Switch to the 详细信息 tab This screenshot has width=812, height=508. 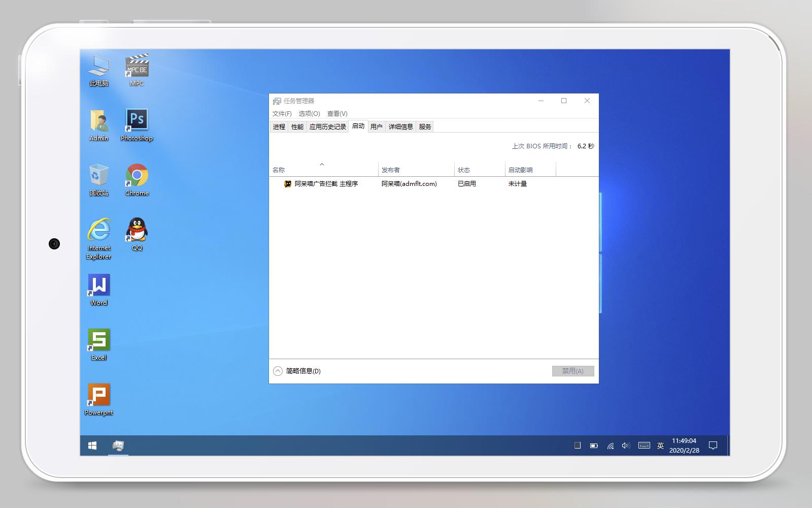coord(399,126)
